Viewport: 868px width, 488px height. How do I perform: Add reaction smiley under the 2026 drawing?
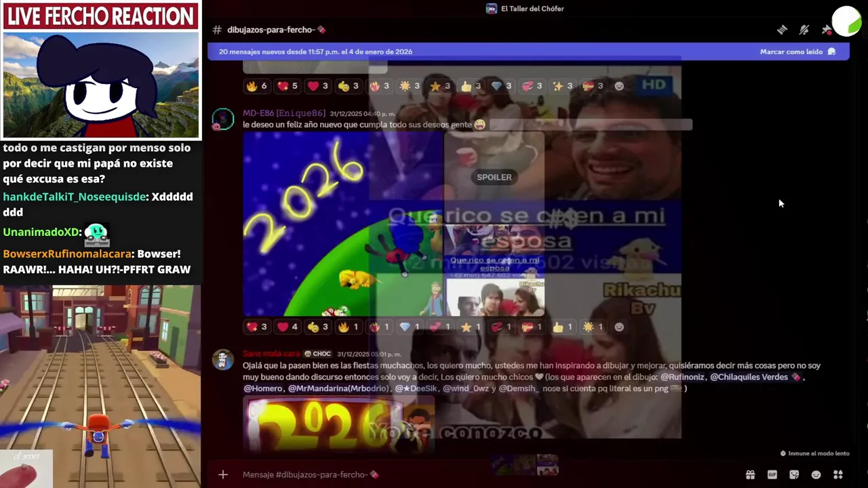618,327
